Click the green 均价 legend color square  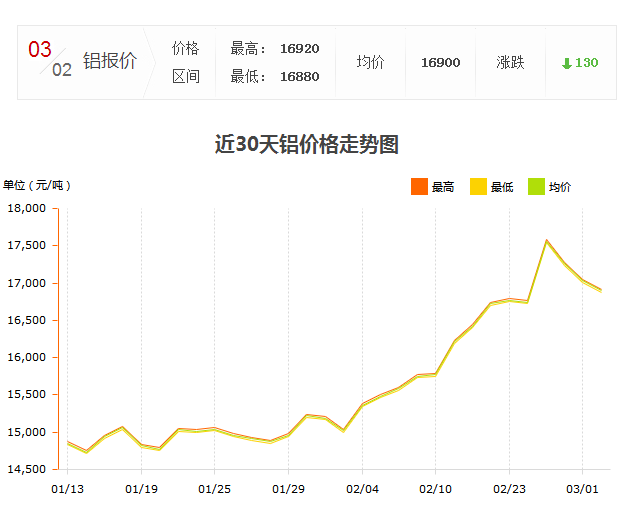536,187
